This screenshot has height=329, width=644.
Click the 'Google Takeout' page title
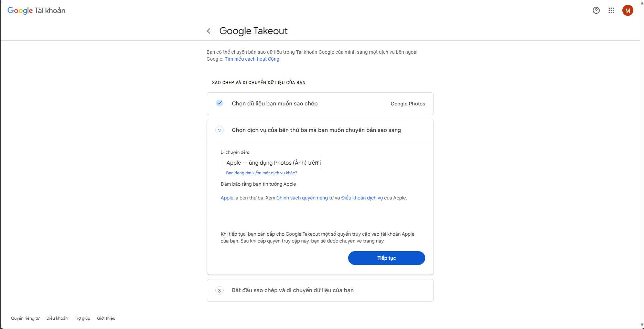[253, 31]
